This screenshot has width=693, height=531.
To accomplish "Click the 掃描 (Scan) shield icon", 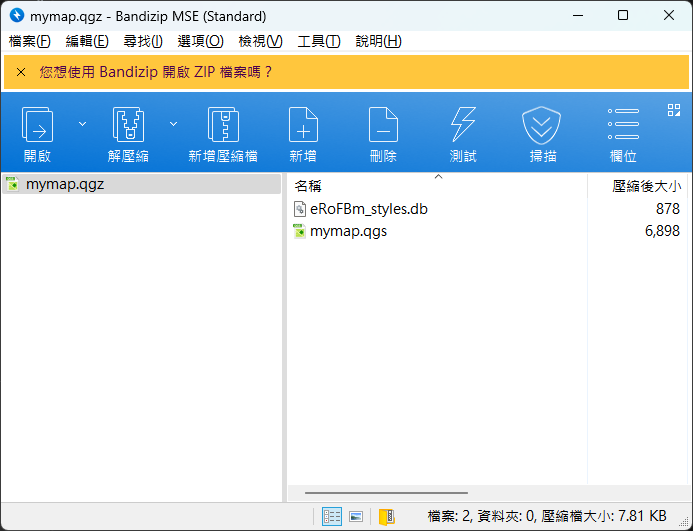I will (x=543, y=127).
